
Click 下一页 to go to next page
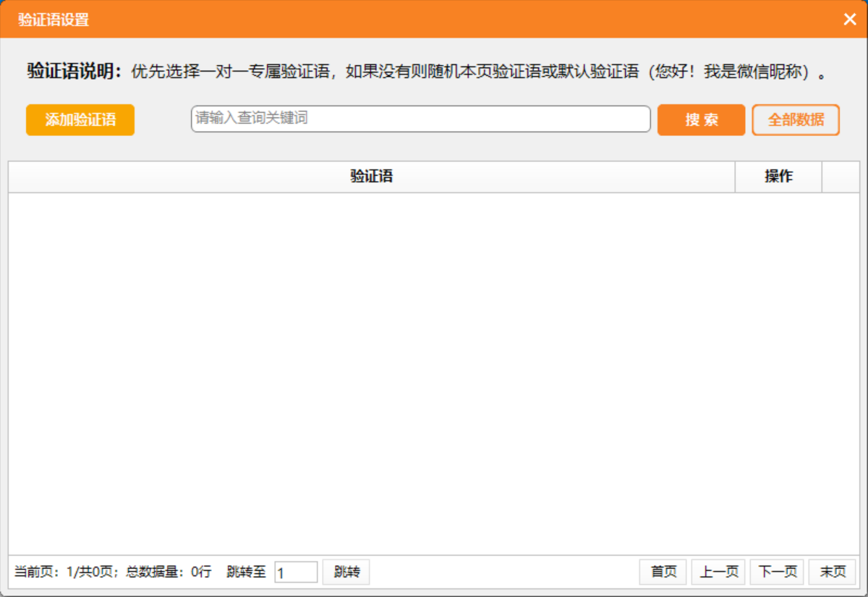point(777,572)
